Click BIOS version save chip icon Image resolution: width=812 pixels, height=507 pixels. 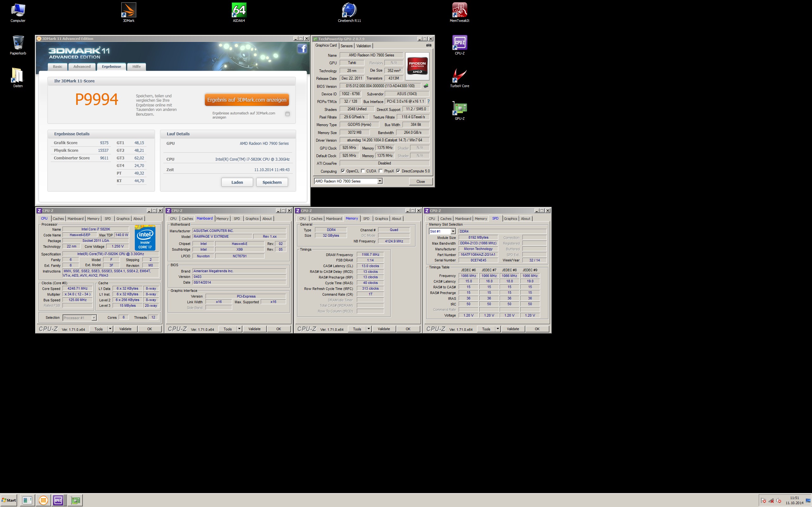(x=426, y=86)
